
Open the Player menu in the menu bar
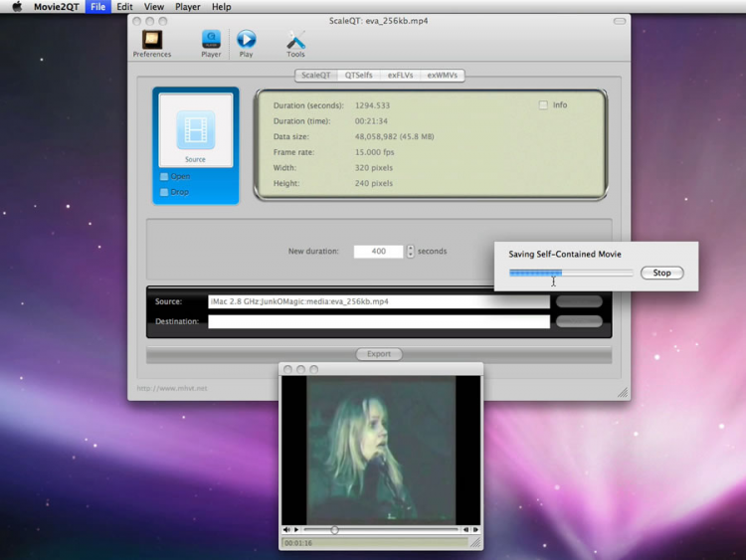pyautogui.click(x=187, y=7)
